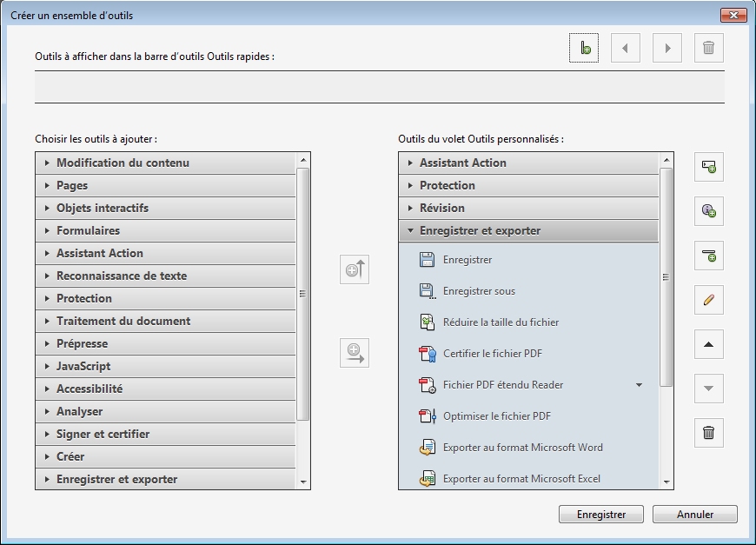756x545 pixels.
Task: Expand the Révision panel
Action: tap(441, 208)
